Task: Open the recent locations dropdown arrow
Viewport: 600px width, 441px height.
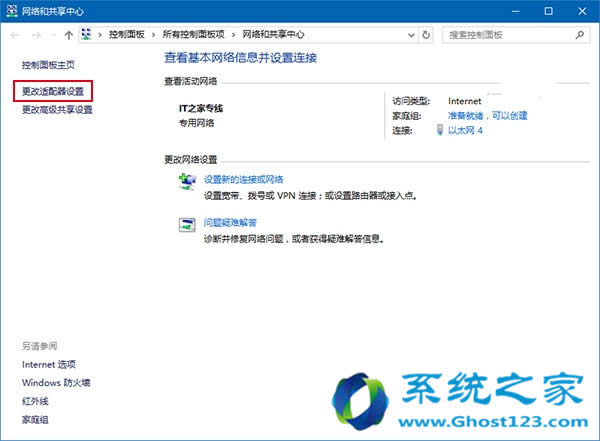Action: point(52,34)
